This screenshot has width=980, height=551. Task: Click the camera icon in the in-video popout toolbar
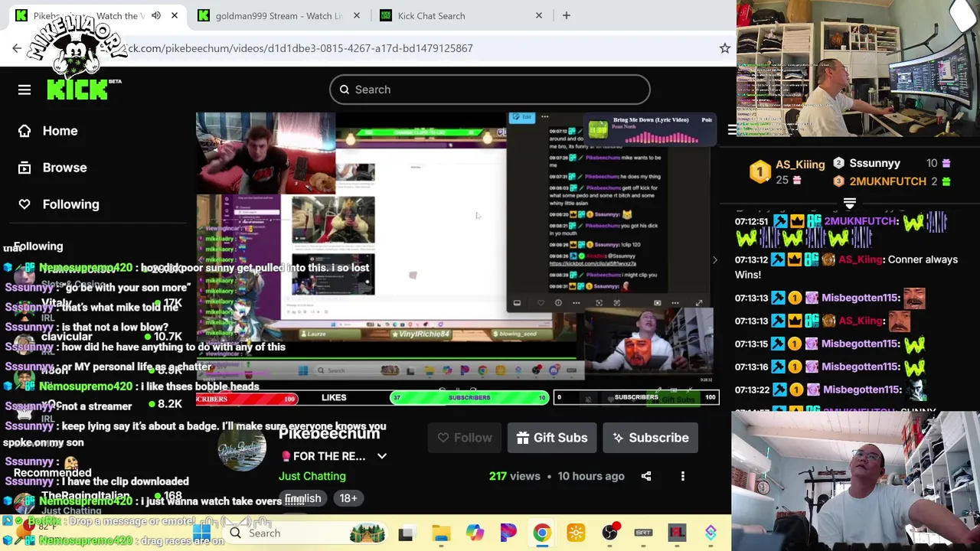[x=657, y=303]
